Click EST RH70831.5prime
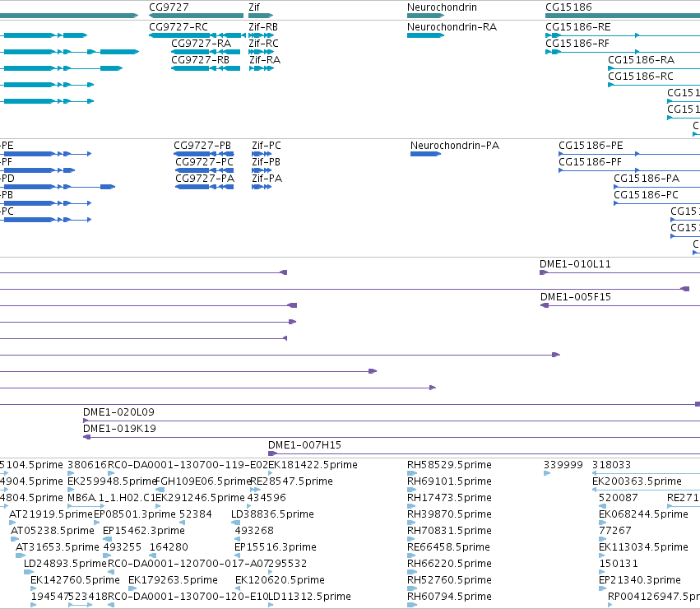The image size is (700, 609). [449, 531]
